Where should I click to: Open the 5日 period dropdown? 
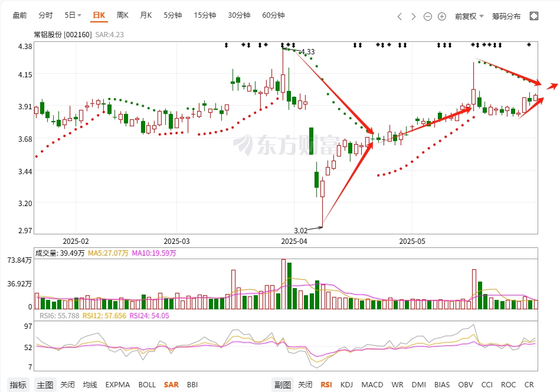pyautogui.click(x=73, y=15)
